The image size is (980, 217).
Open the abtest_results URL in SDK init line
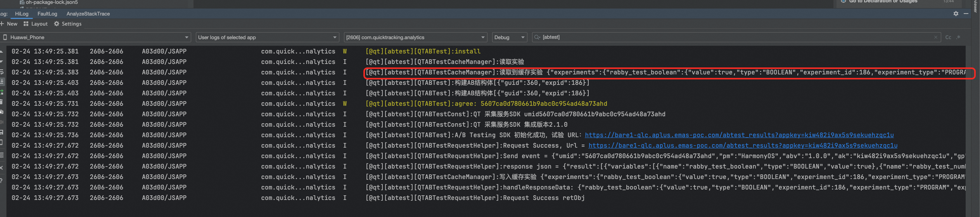739,135
